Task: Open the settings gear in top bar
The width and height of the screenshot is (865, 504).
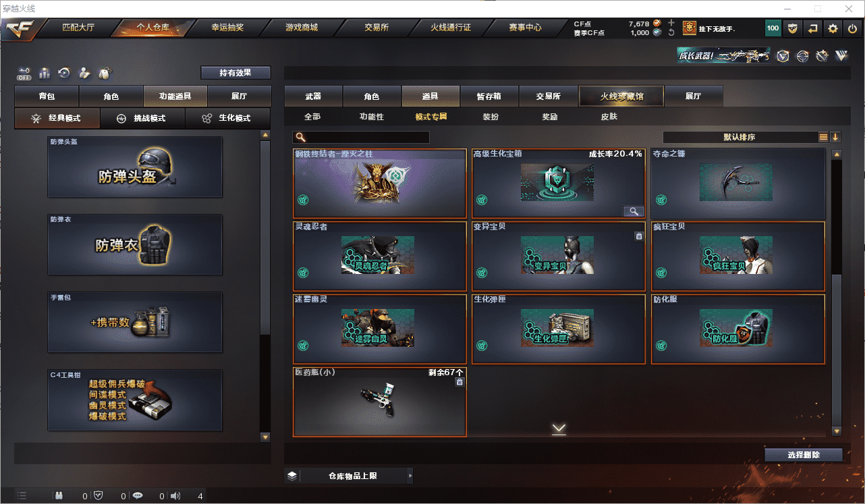Action: tap(833, 28)
